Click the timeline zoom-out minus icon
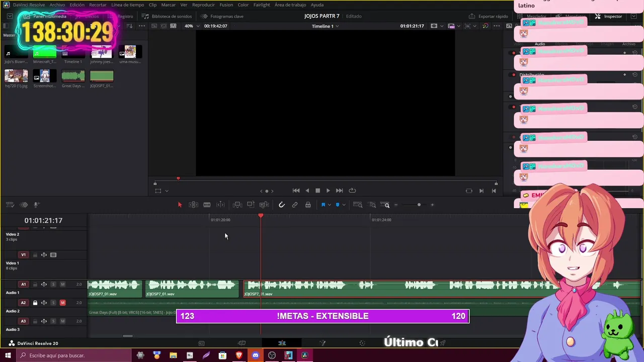This screenshot has height=362, width=644. [x=396, y=205]
